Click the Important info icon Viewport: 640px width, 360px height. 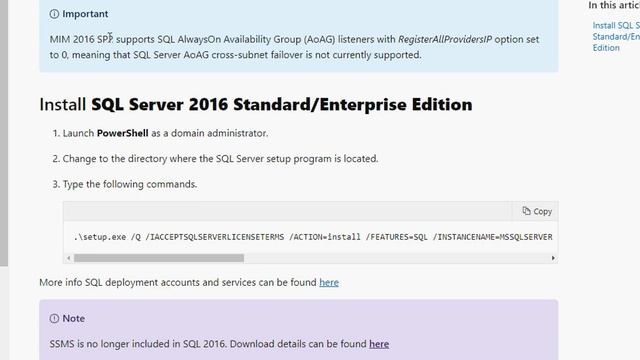pyautogui.click(x=54, y=14)
